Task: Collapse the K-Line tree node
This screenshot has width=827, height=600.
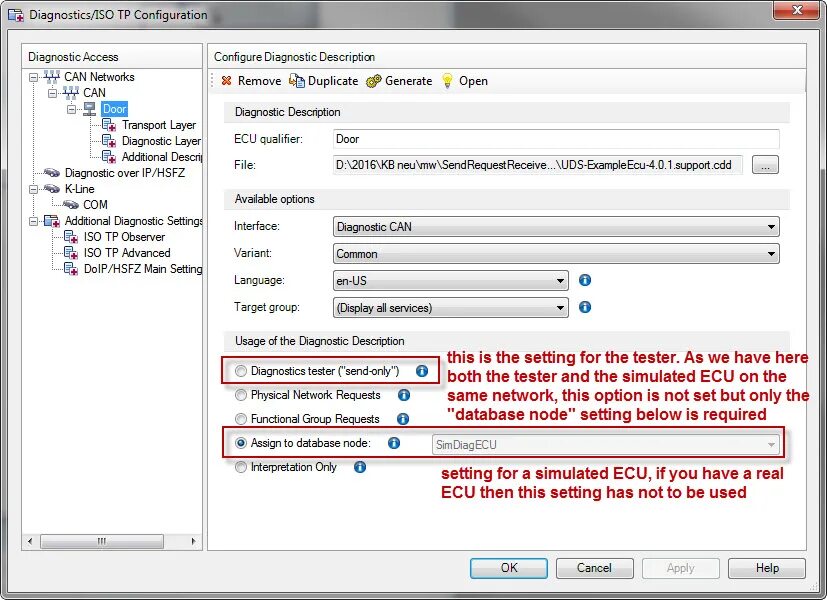Action: (x=33, y=189)
